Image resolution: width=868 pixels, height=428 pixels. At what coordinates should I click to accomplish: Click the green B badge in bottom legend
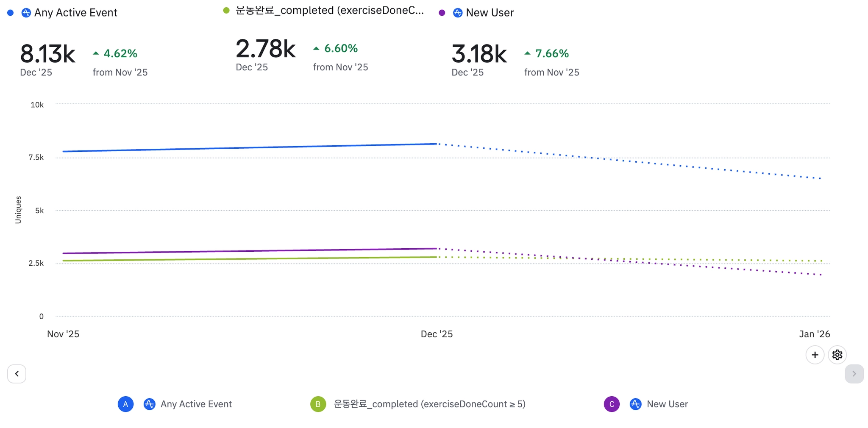pos(318,404)
